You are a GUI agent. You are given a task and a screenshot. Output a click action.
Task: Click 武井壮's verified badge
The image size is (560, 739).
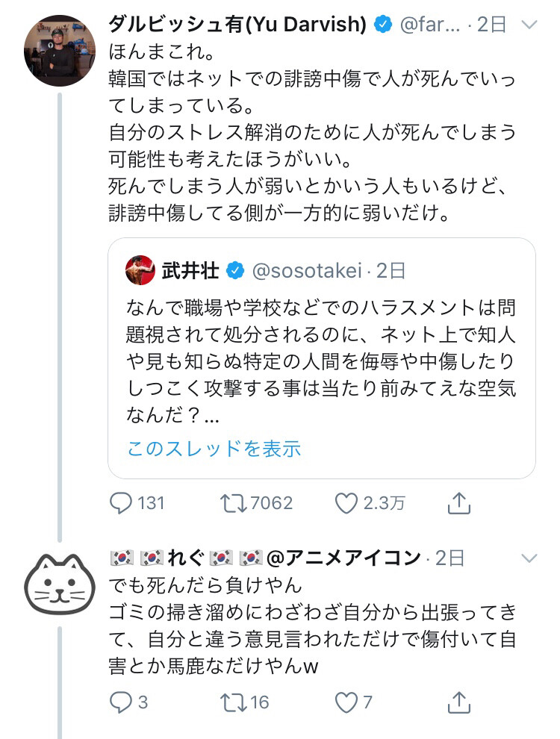235,271
